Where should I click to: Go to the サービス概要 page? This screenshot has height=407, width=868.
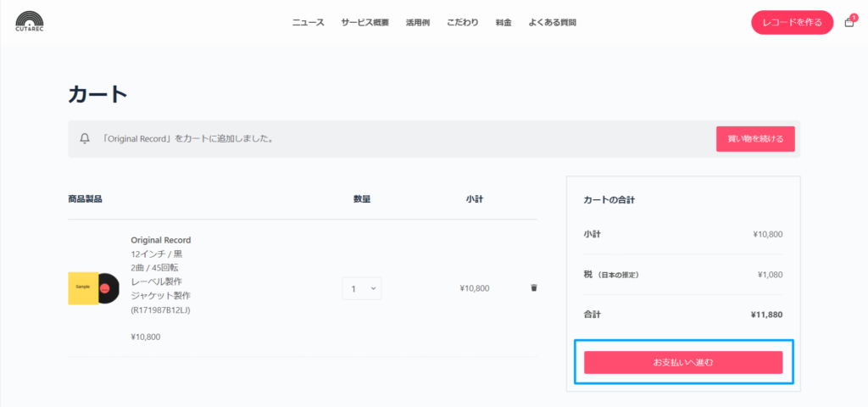[364, 22]
